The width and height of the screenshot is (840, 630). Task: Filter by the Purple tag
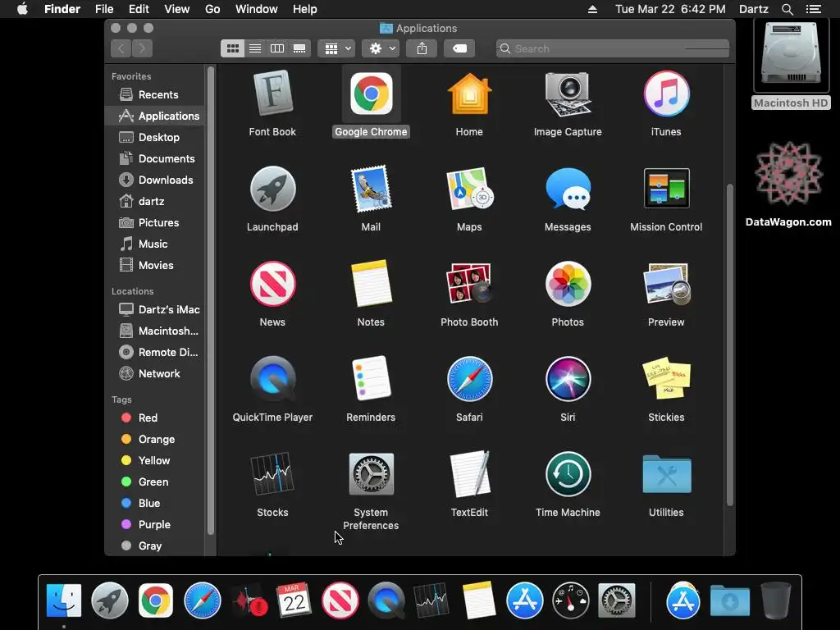click(155, 525)
